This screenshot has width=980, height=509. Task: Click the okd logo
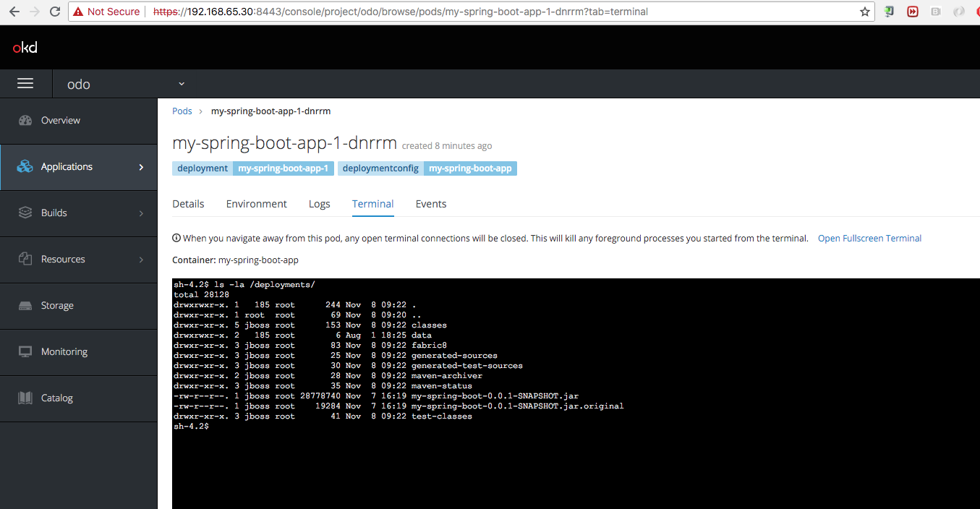coord(25,48)
